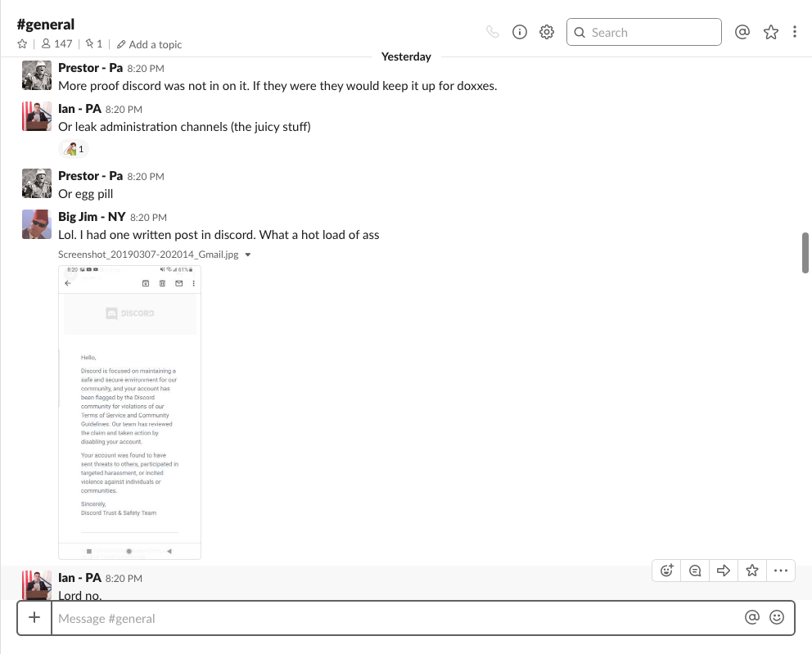Open channel settings gear icon
812x654 pixels.
click(547, 33)
